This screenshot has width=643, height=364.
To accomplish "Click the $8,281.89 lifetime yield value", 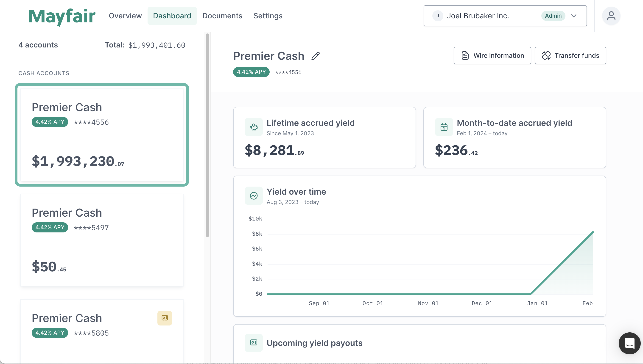I will point(274,151).
